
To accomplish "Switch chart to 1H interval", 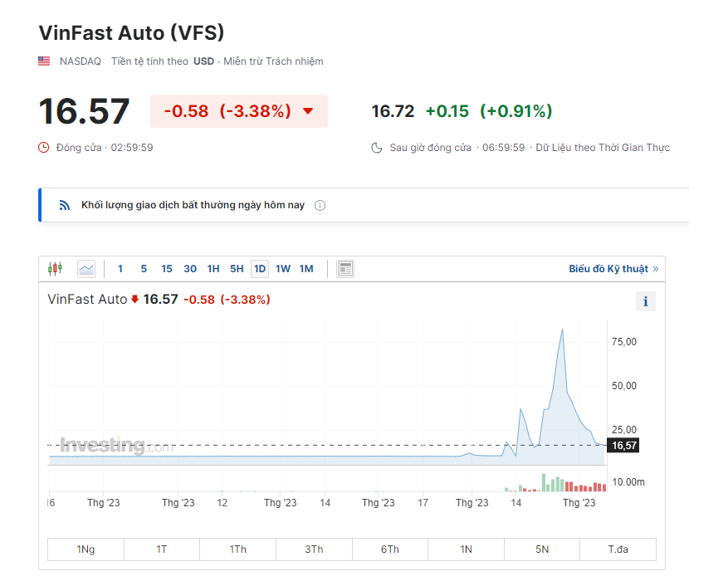I will [x=213, y=268].
